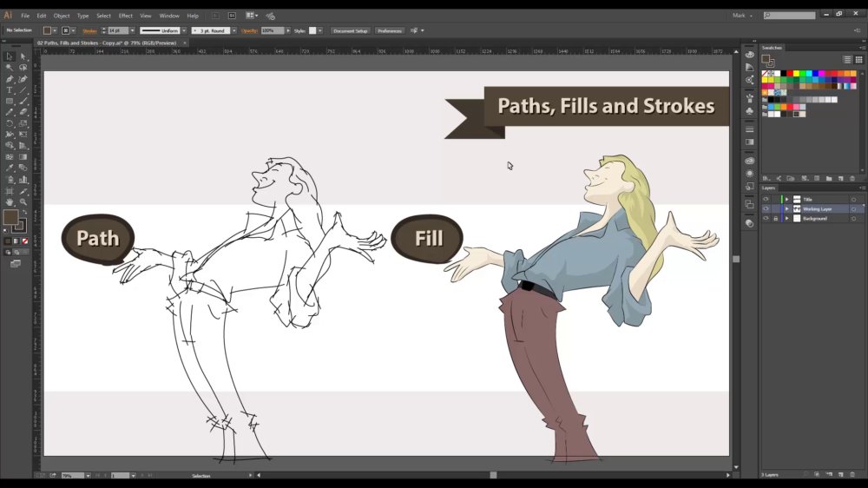Image resolution: width=868 pixels, height=488 pixels.
Task: Open the Swatch Libraries menu icon
Action: point(766,178)
